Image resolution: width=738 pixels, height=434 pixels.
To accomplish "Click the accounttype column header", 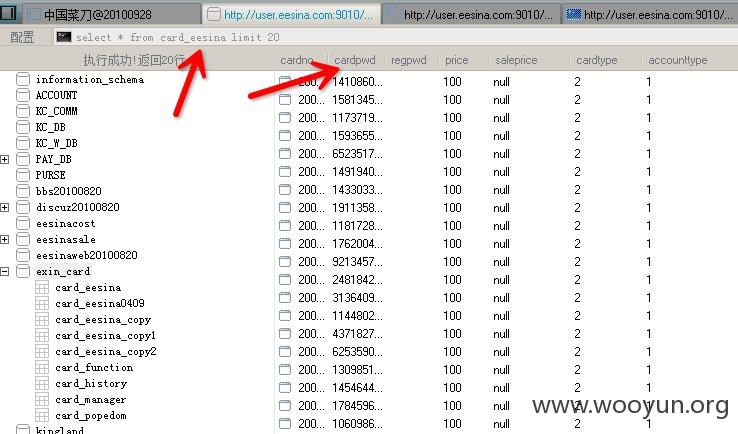I will point(678,60).
